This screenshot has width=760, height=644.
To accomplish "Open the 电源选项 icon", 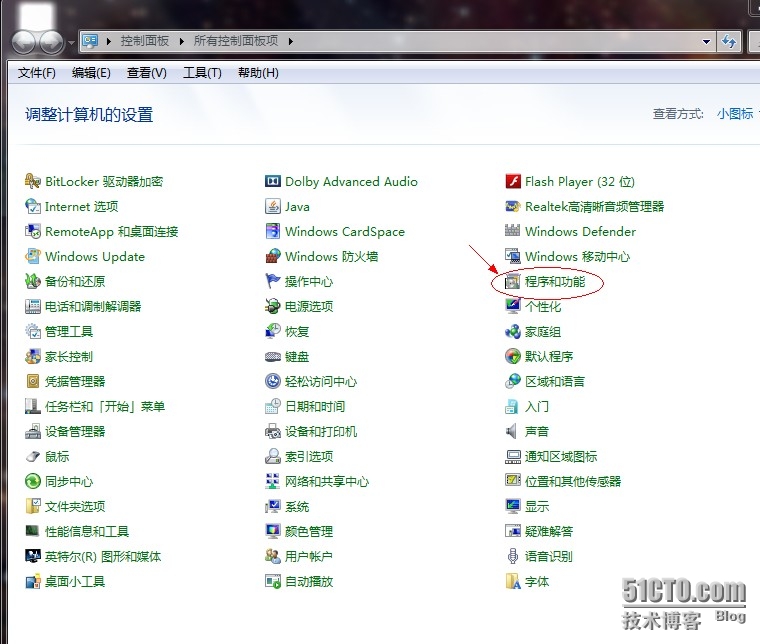I will click(272, 306).
